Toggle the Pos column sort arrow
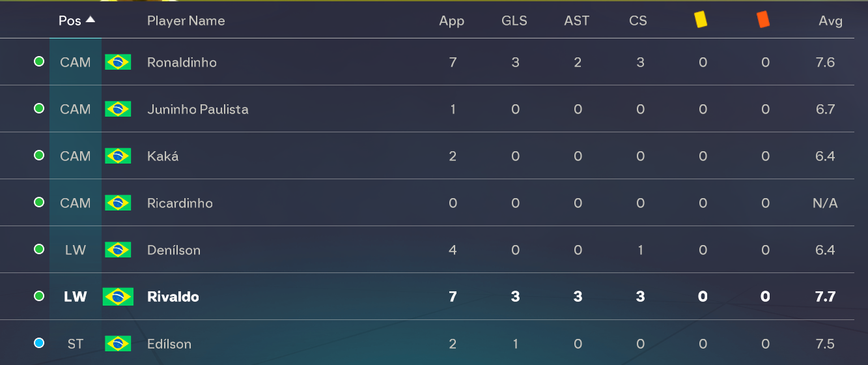868x365 pixels. click(91, 20)
